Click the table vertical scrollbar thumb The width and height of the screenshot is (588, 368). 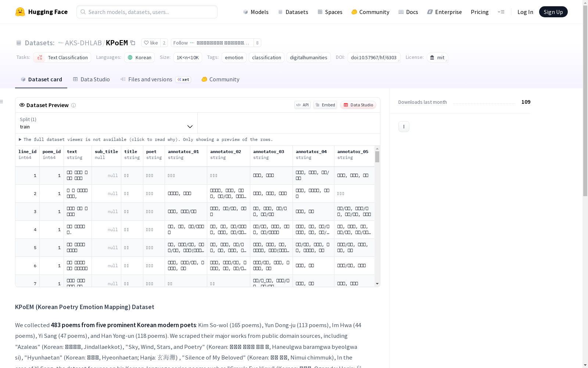pyautogui.click(x=377, y=157)
